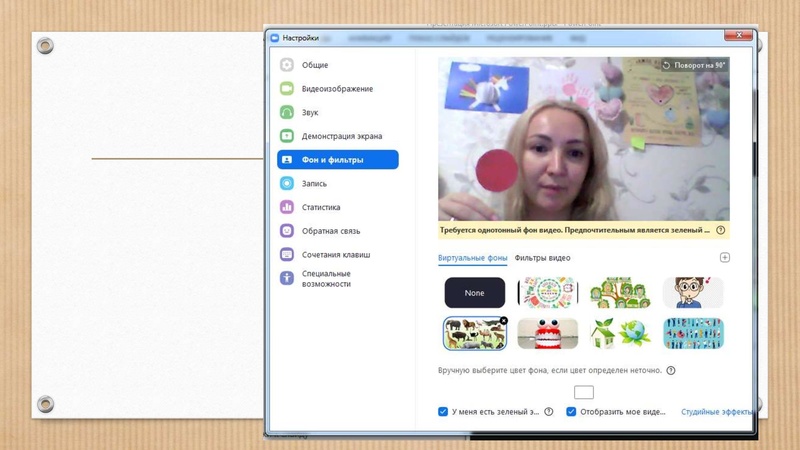Screen dimensions: 800x450
Task: Remove the animals background with X badge
Action: click(503, 321)
